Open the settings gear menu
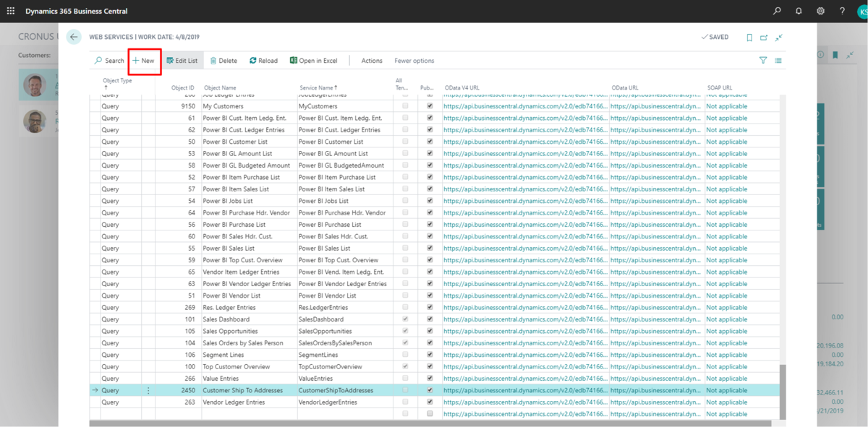 click(820, 11)
